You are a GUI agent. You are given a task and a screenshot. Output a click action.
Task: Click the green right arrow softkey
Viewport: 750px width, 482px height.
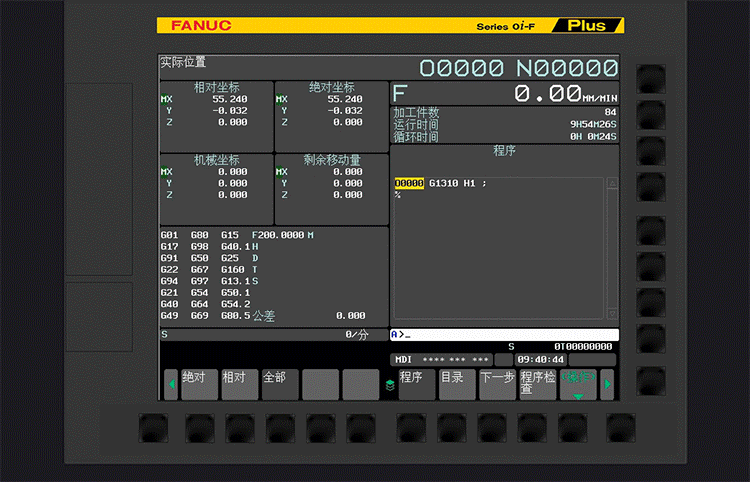(607, 384)
